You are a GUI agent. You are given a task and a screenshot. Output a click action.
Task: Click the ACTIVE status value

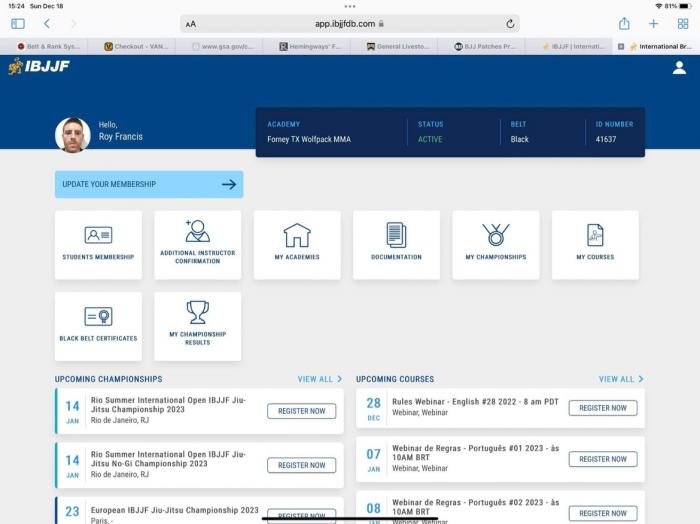(430, 139)
